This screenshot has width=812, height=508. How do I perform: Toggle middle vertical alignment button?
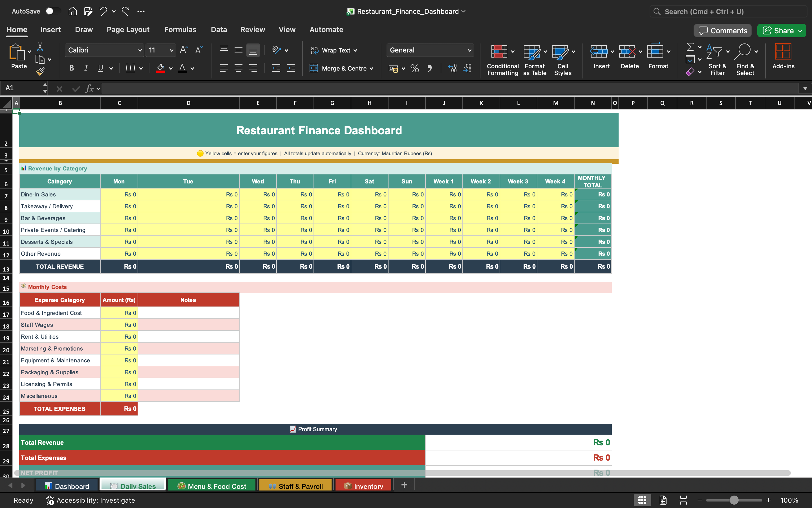coord(238,50)
